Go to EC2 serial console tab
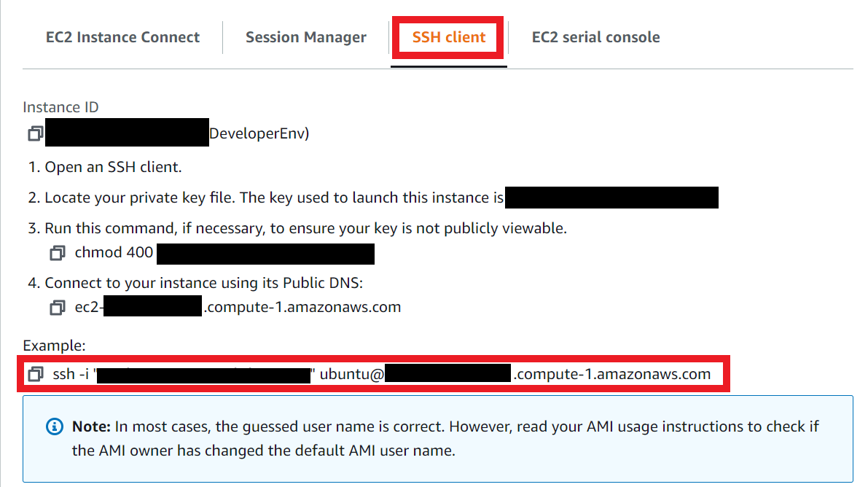Image resolution: width=868 pixels, height=487 pixels. pyautogui.click(x=595, y=37)
